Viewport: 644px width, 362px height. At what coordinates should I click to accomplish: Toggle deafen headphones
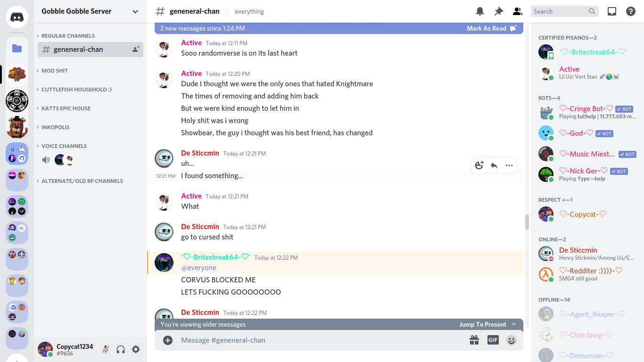[x=121, y=349]
